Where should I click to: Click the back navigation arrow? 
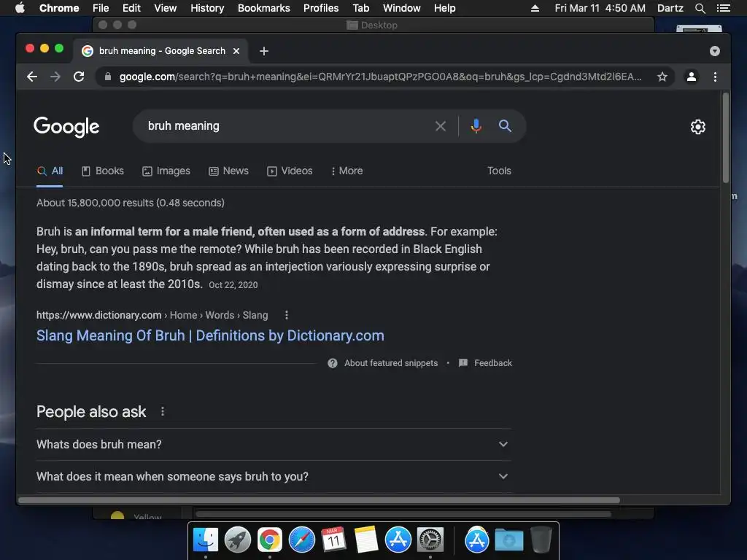pyautogui.click(x=32, y=77)
